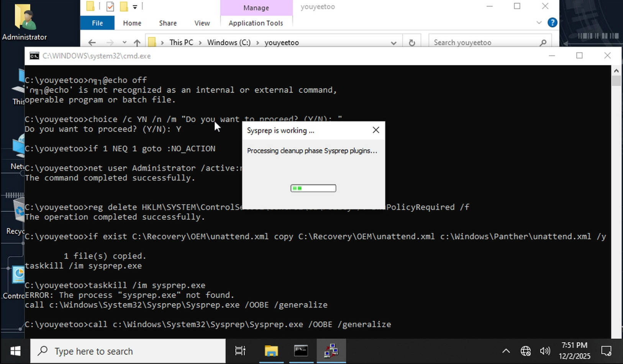
Task: Click the refresh icon beside address bar
Action: (412, 42)
